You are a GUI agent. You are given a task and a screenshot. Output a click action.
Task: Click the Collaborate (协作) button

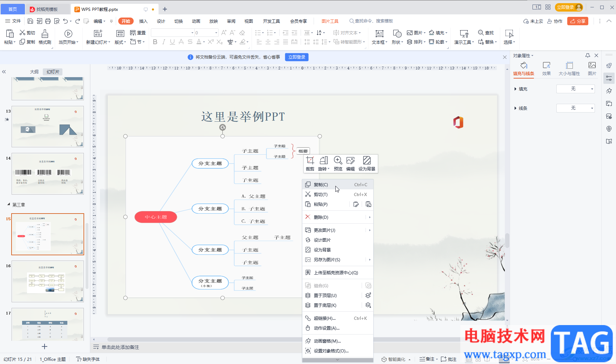[x=555, y=21]
